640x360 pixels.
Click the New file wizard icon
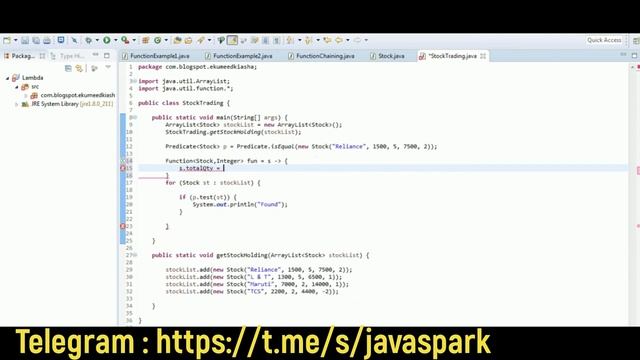[x=7, y=40]
